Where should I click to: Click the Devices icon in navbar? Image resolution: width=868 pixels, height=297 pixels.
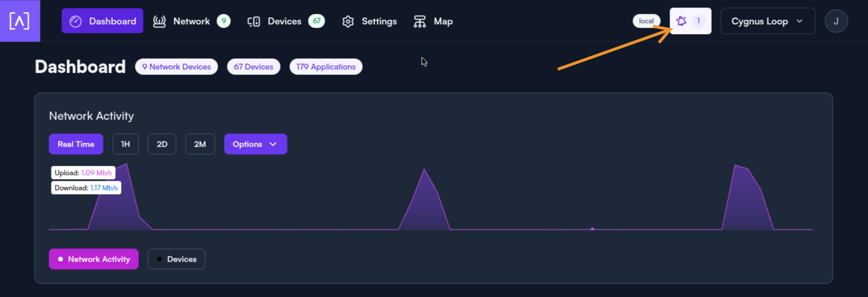coord(253,21)
